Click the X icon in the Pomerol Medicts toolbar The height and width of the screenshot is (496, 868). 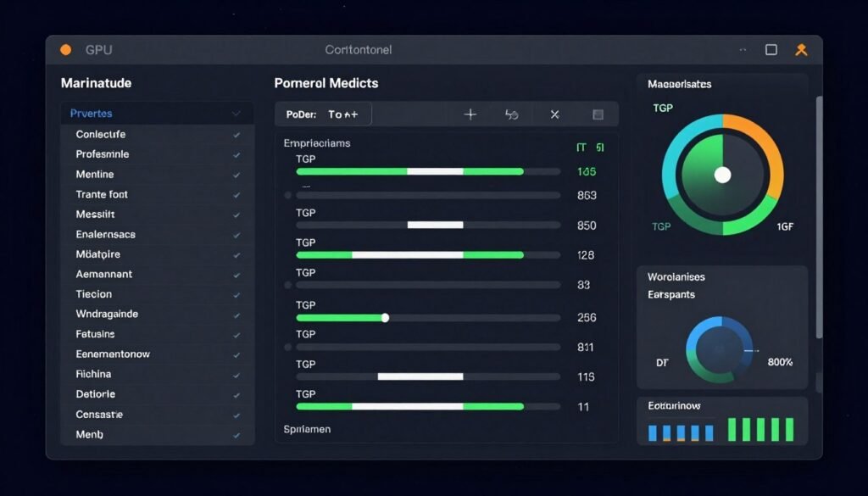coord(554,114)
